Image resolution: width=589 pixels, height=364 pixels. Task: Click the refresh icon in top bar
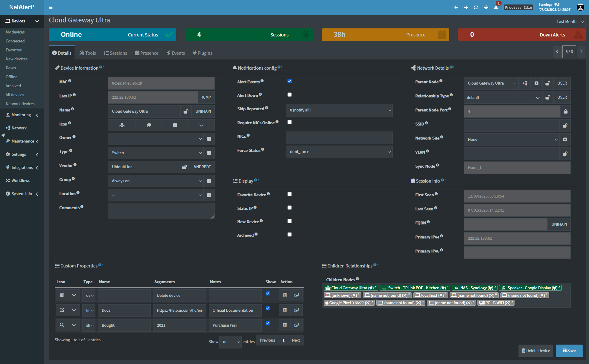click(x=476, y=7)
